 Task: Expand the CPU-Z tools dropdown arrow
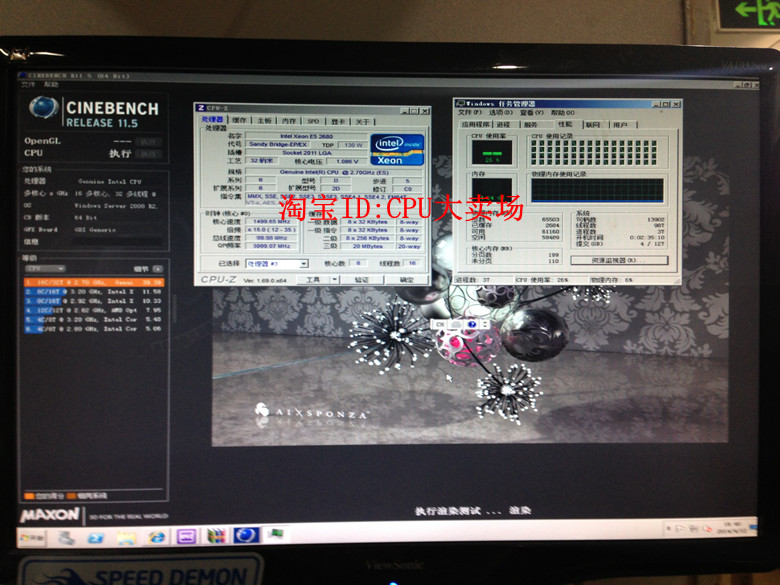point(335,280)
